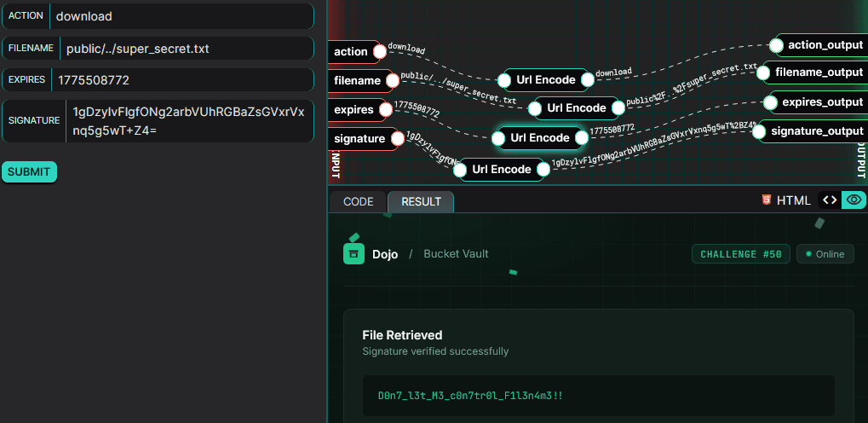868x423 pixels.
Task: Click the output port of the action node
Action: tap(380, 51)
